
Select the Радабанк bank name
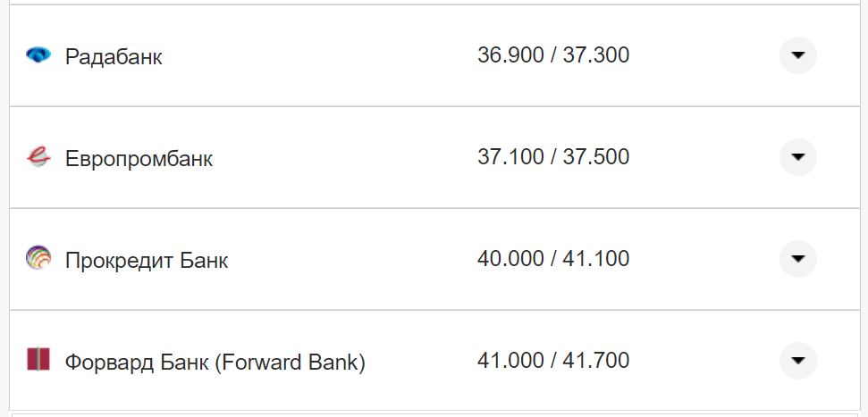click(x=114, y=57)
